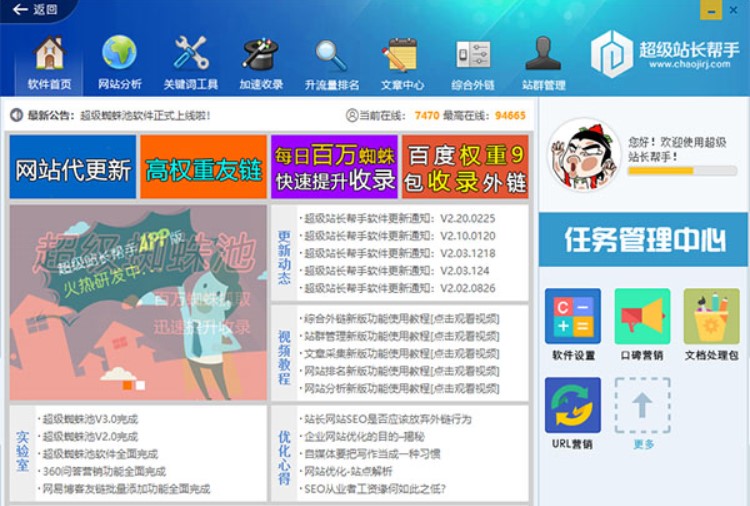Open update notice V2.03.124
Screen dimensions: 750x506
coord(397,271)
